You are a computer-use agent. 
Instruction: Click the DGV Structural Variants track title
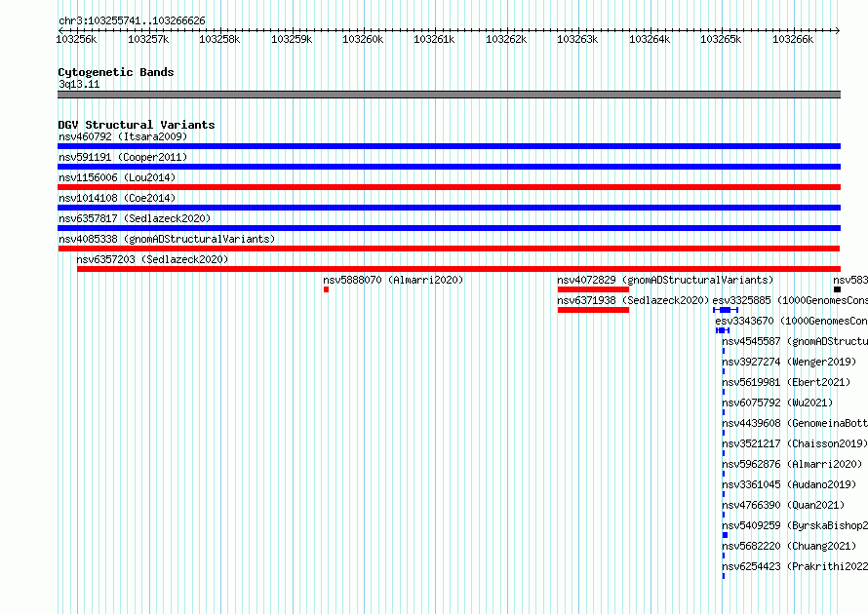tap(137, 125)
